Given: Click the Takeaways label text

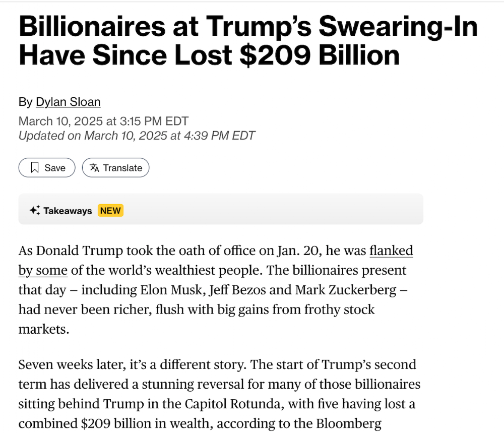Looking at the screenshot, I should (68, 211).
